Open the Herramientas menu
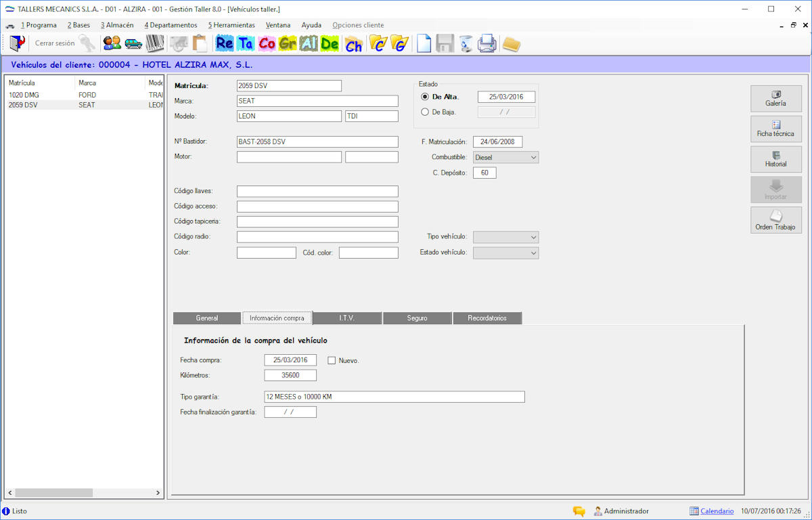The width and height of the screenshot is (812, 520). pyautogui.click(x=231, y=25)
